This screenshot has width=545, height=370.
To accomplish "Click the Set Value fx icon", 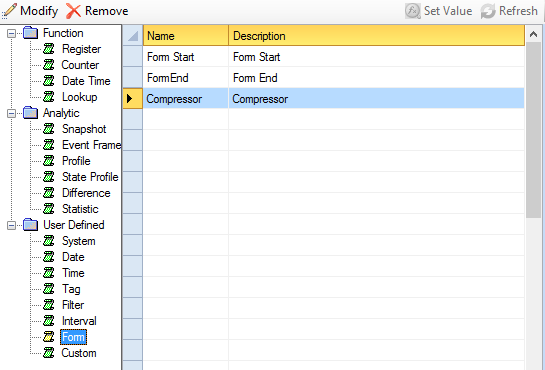I will tap(413, 11).
